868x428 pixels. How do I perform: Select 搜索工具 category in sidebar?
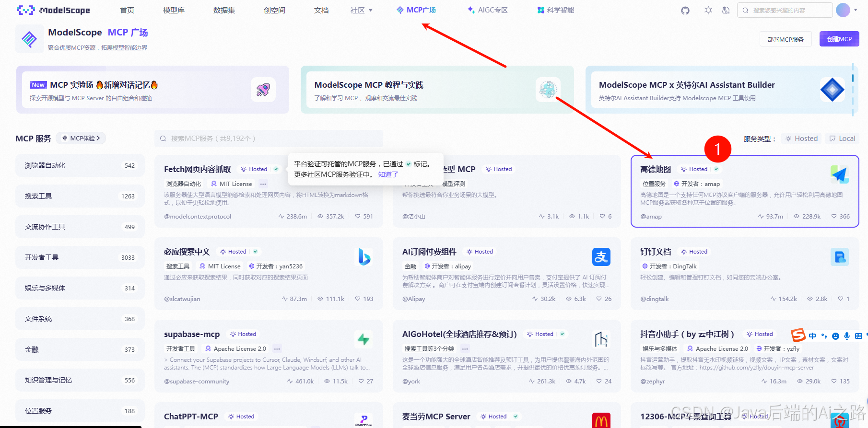(80, 196)
